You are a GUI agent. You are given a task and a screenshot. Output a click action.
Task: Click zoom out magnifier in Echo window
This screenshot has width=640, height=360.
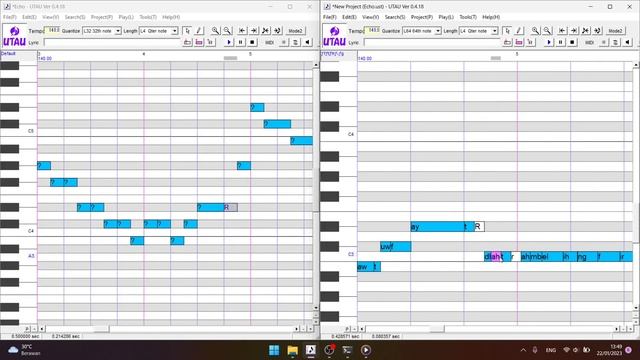pos(227,31)
